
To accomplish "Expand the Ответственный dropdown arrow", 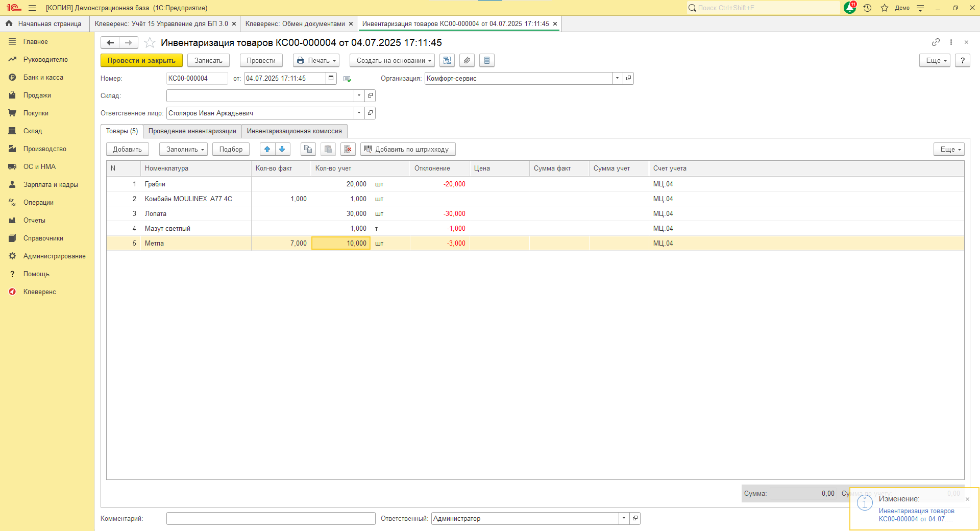I will (624, 518).
